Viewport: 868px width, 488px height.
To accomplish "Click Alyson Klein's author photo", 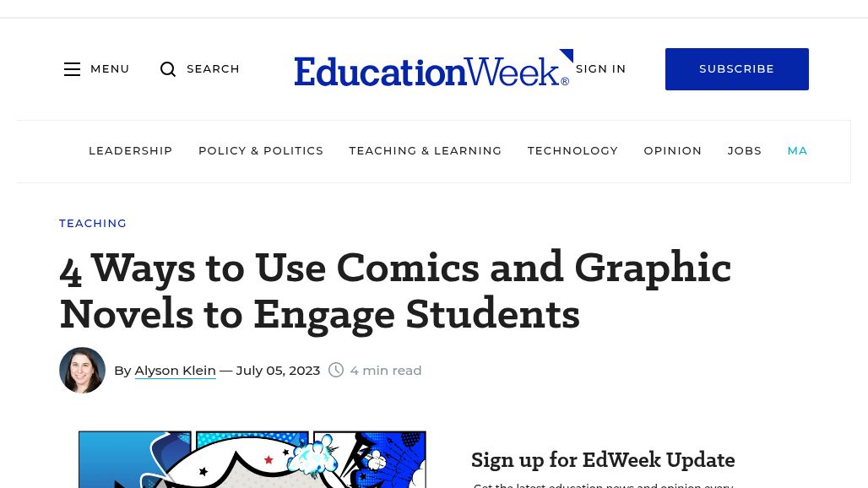I will [82, 370].
